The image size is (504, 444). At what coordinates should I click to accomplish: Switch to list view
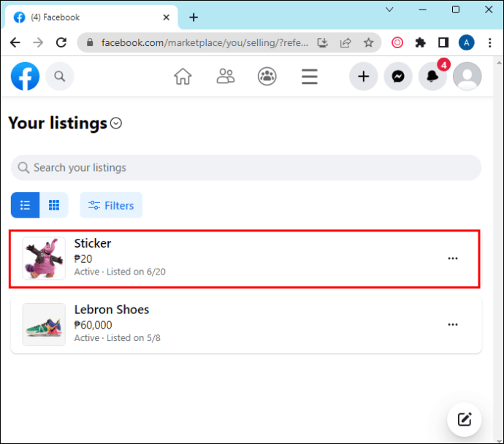25,205
